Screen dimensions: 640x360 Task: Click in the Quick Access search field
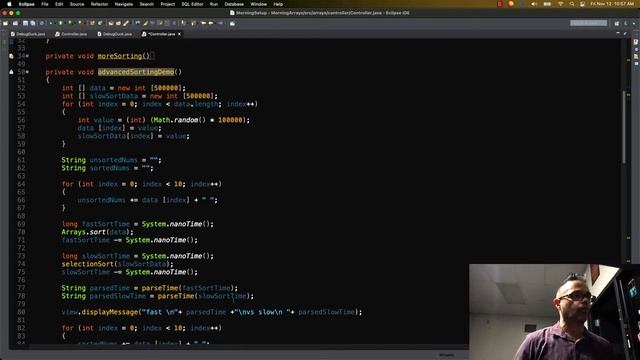click(x=589, y=23)
